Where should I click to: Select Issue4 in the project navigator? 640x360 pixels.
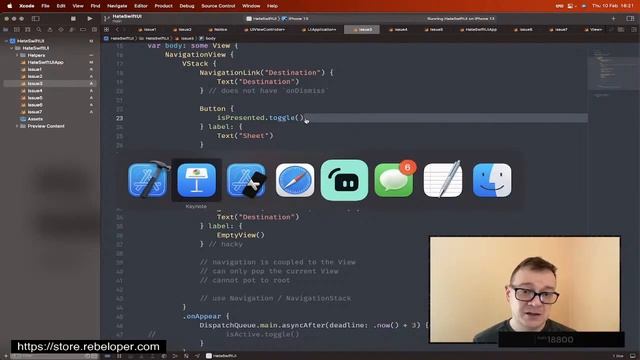pyautogui.click(x=35, y=91)
